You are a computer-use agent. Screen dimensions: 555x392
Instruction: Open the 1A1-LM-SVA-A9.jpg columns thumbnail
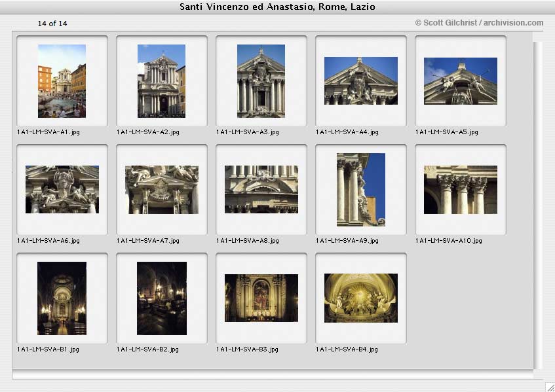click(x=360, y=190)
